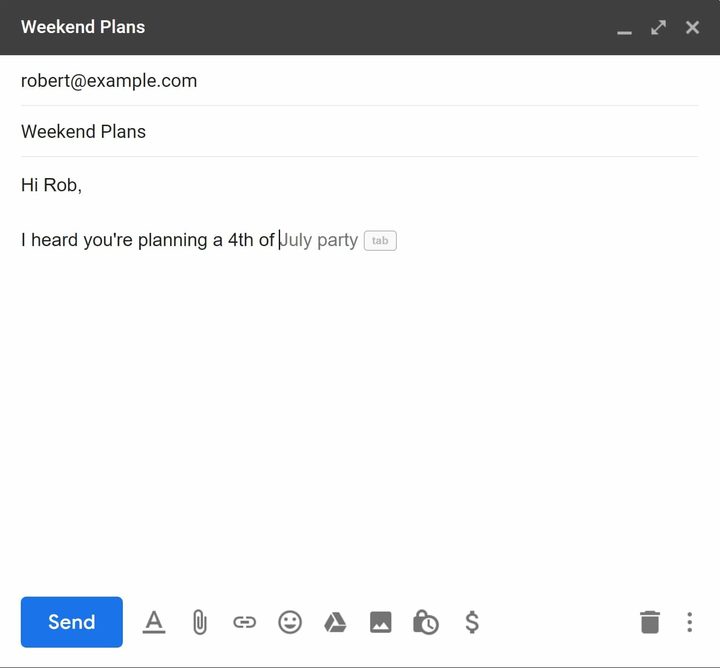Click the recipient field with robert@example.com
The image size is (720, 668).
pos(109,81)
